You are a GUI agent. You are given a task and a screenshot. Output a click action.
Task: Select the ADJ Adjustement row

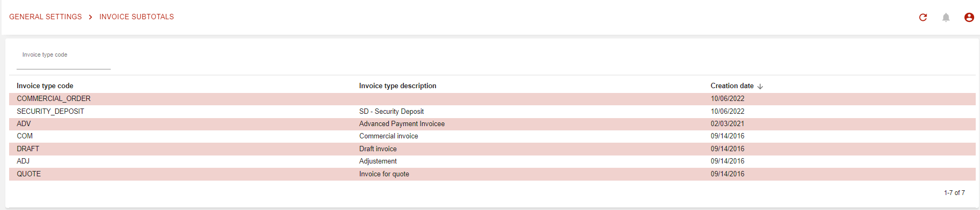492,161
